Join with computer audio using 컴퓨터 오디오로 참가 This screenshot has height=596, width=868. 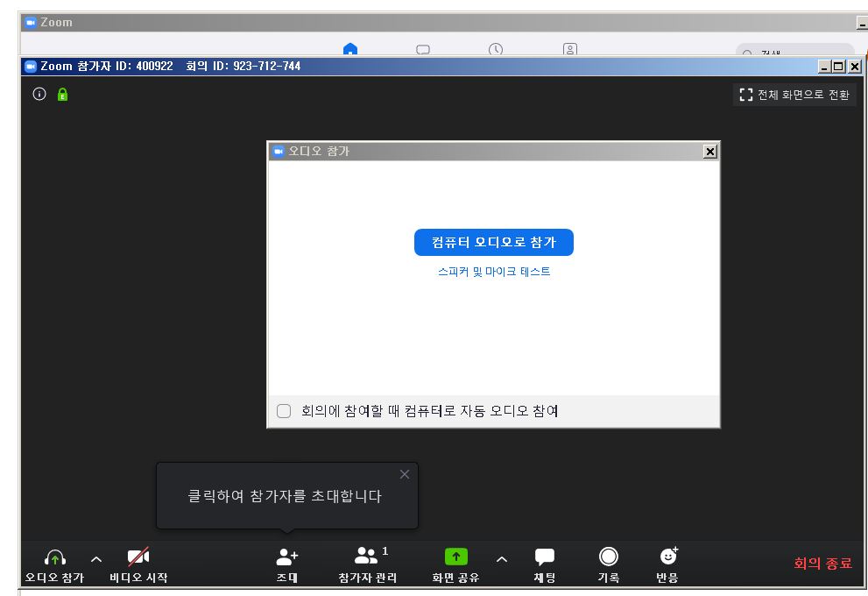494,242
